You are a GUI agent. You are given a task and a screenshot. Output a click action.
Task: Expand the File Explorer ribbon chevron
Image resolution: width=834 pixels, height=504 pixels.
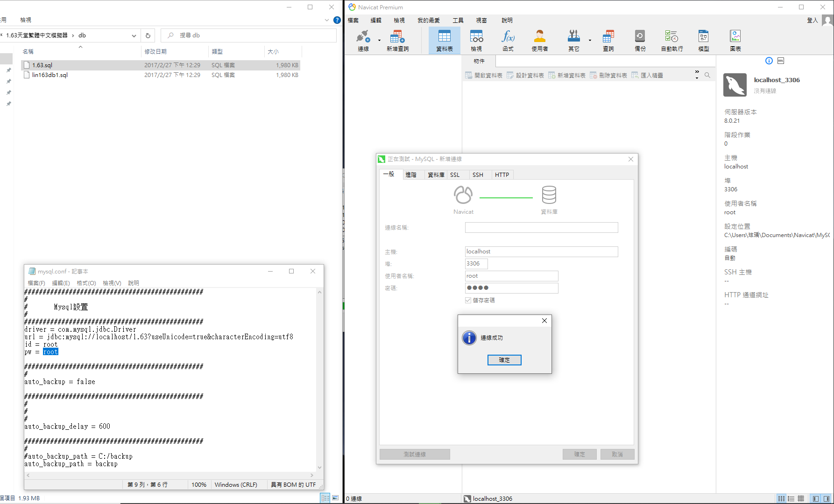327,20
